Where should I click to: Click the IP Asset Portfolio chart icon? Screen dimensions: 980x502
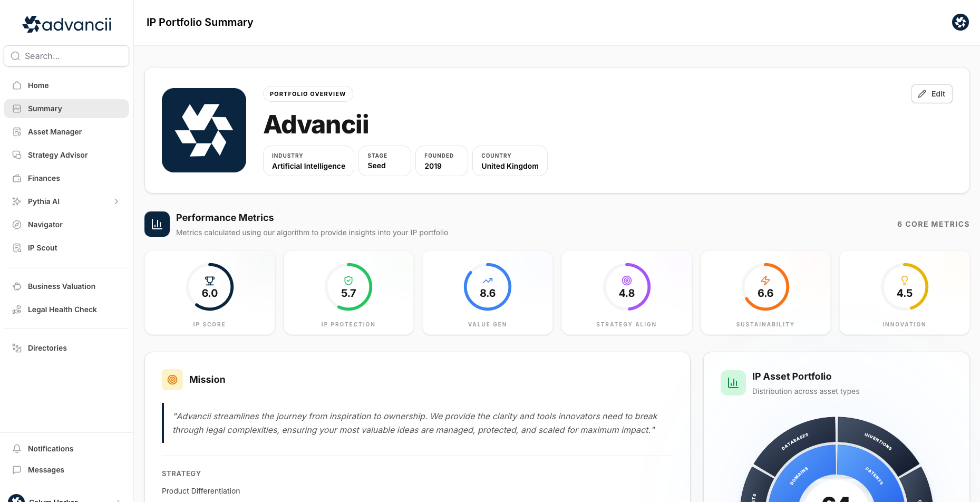coord(733,382)
